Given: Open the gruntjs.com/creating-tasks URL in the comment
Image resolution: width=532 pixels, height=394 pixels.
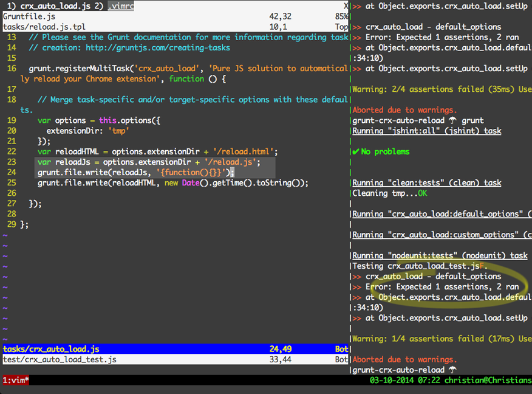Looking at the screenshot, I should click(158, 47).
